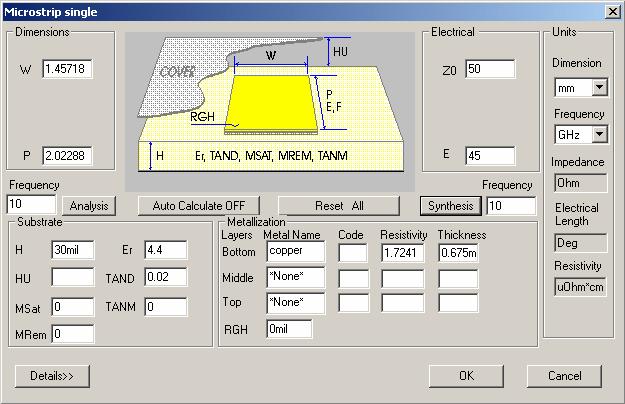Click the Top layer metal name field
Viewport: 625px width, 404px height.
(x=296, y=303)
